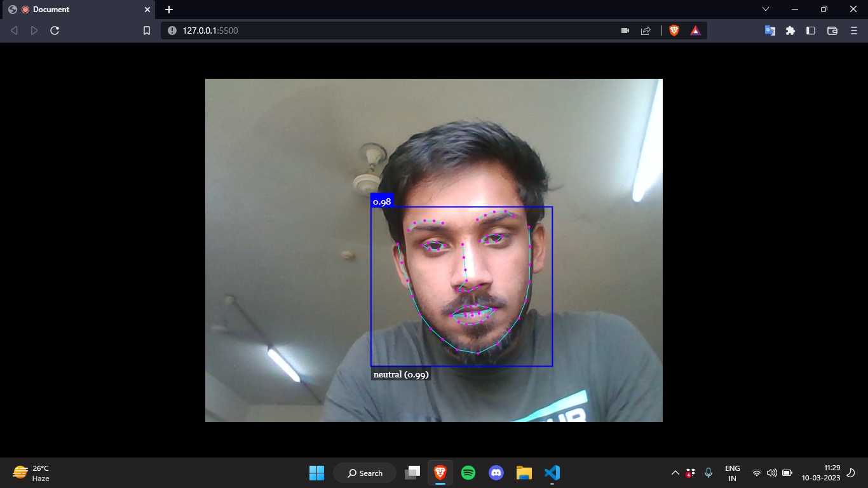
Task: Open the Google Translate extension icon
Action: pos(770,30)
